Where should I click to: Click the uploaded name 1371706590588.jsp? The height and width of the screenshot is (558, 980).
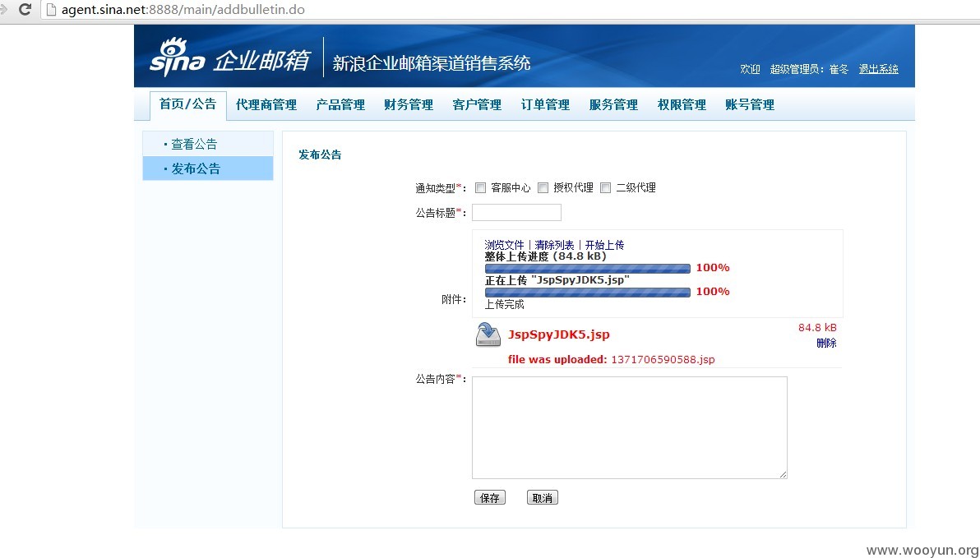[663, 359]
